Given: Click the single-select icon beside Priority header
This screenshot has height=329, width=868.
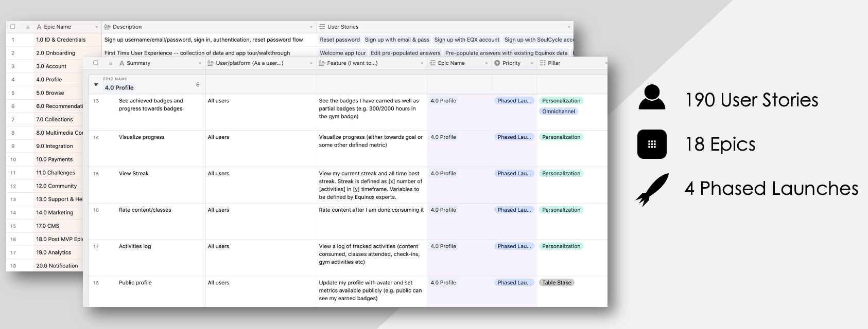Looking at the screenshot, I should [x=497, y=63].
